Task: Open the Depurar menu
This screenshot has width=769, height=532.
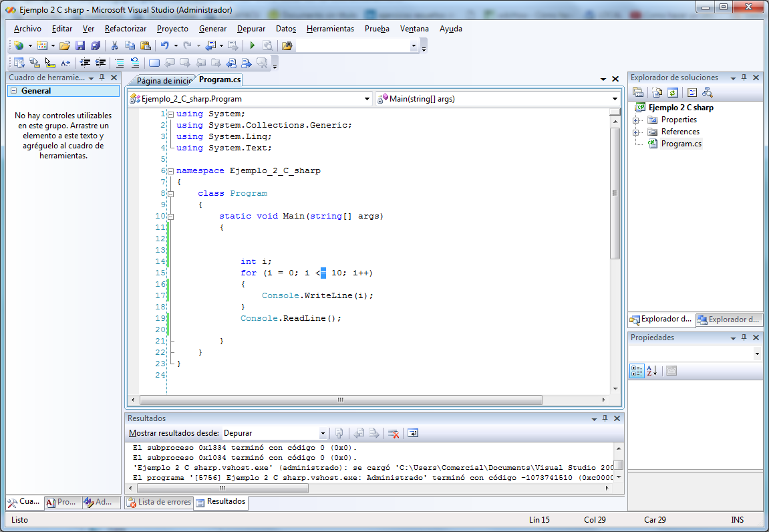Action: (251, 29)
